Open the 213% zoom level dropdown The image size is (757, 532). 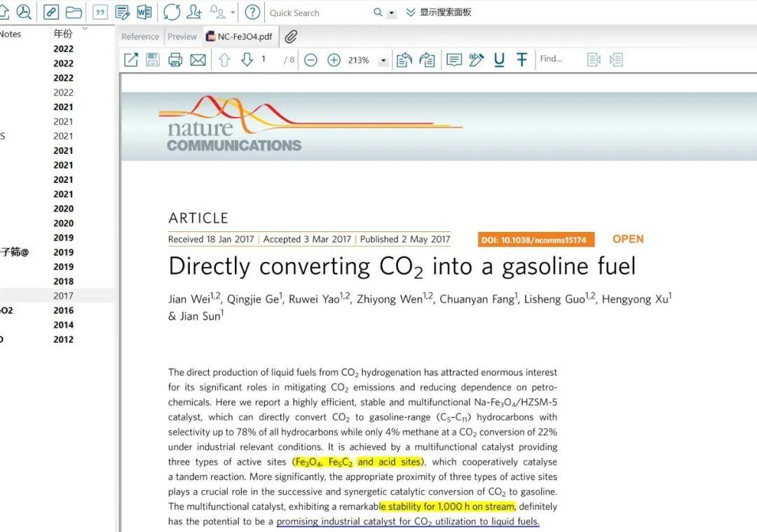coord(383,61)
